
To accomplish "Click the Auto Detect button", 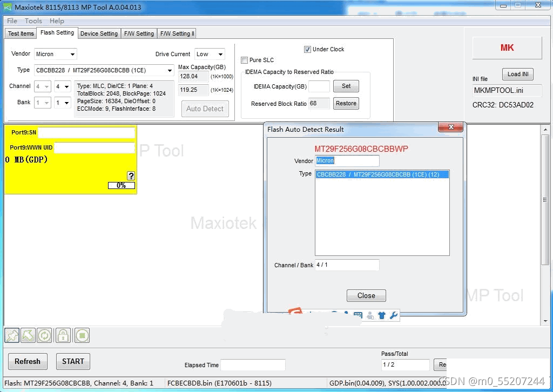I will 205,109.
